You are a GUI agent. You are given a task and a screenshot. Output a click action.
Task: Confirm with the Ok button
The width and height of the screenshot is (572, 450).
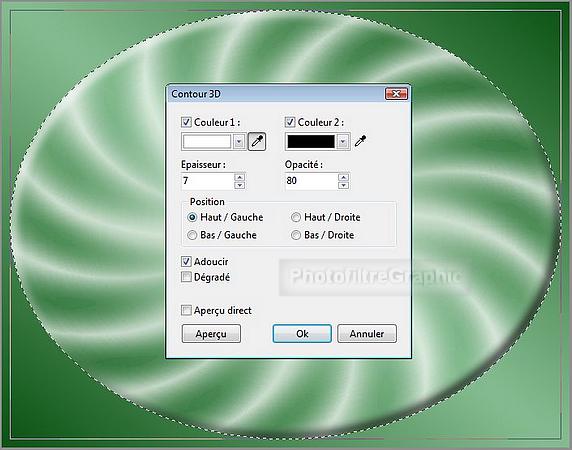(x=302, y=334)
